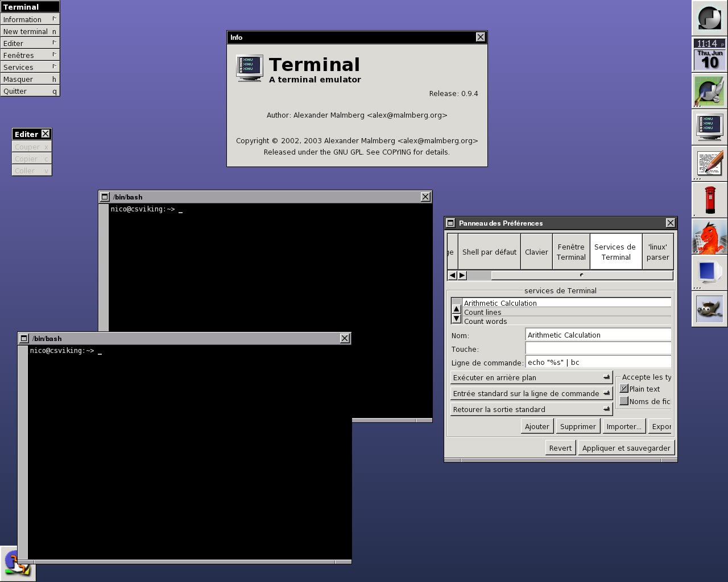
Task: Launch the red dragon dock icon
Action: click(x=709, y=236)
